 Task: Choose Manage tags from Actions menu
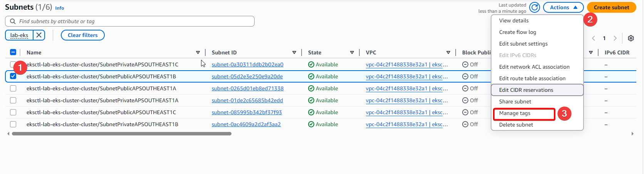click(515, 113)
